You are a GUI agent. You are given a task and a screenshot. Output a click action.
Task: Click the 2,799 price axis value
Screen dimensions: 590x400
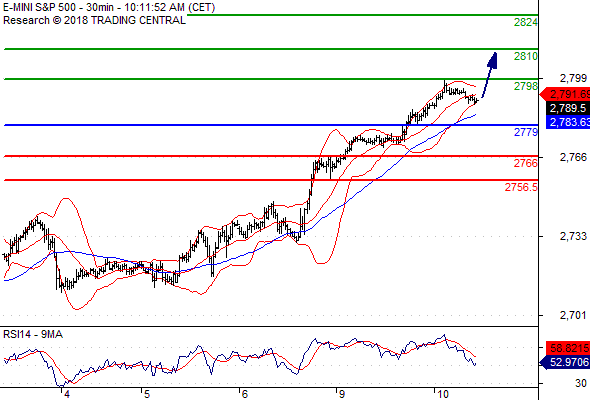click(573, 78)
